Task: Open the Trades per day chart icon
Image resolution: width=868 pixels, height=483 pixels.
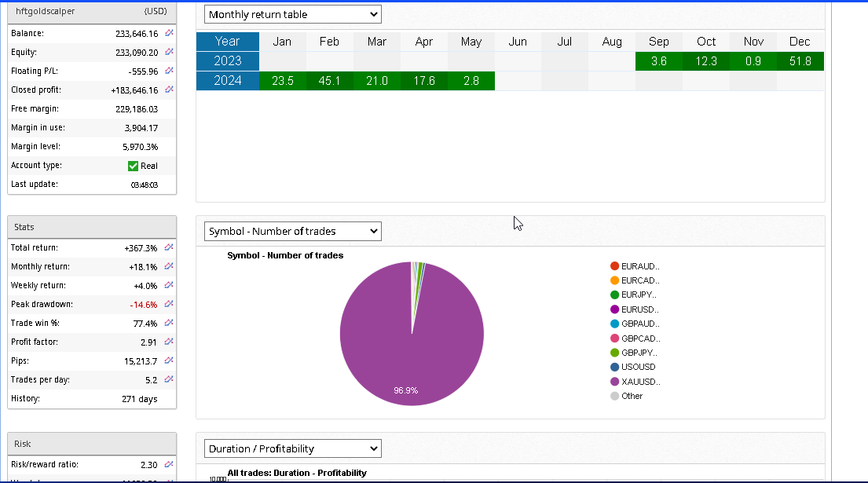Action: [x=169, y=380]
